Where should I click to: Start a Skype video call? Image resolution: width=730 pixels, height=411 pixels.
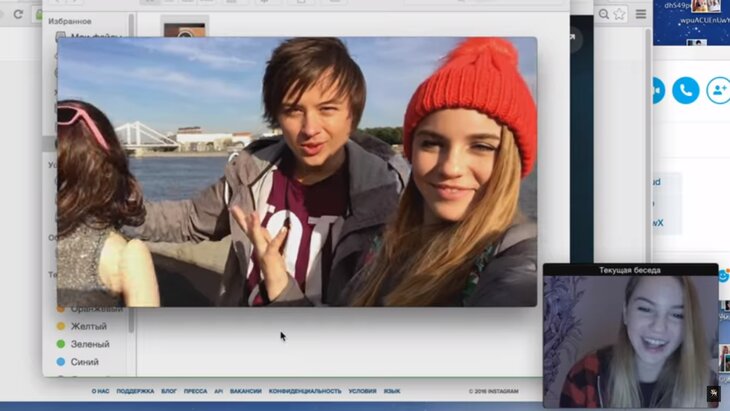[x=655, y=91]
